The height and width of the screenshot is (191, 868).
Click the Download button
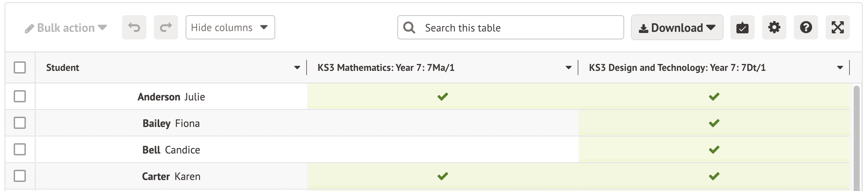click(677, 27)
